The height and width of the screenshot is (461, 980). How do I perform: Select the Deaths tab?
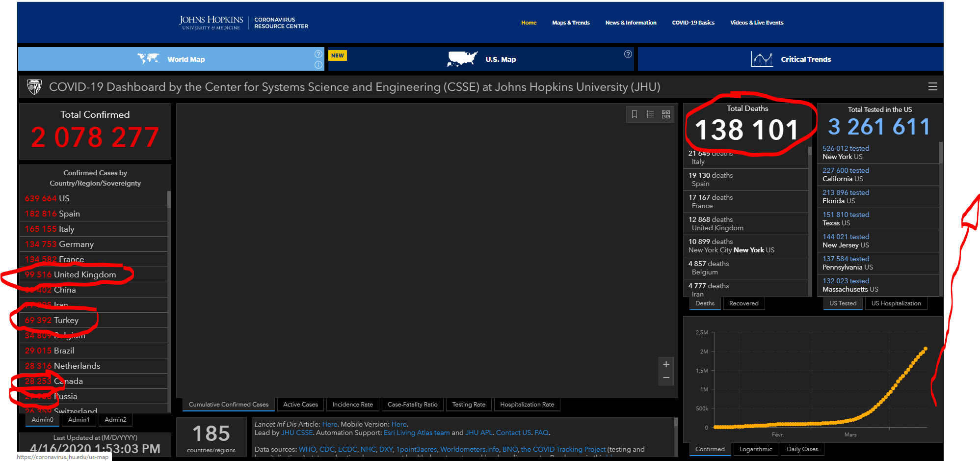tap(705, 303)
